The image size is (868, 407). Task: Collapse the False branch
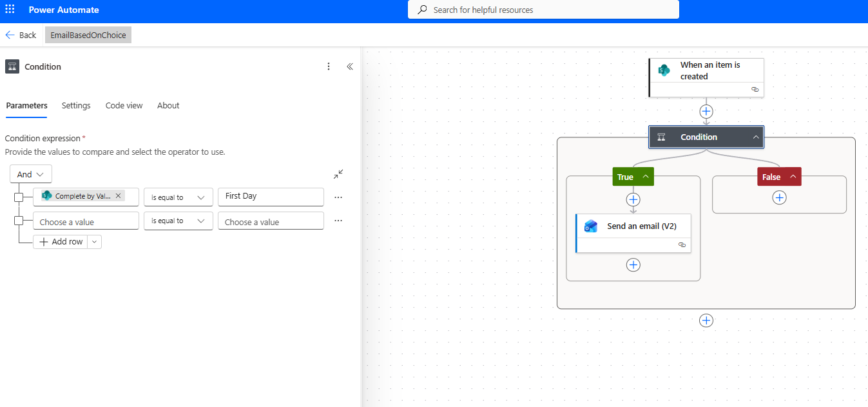793,177
